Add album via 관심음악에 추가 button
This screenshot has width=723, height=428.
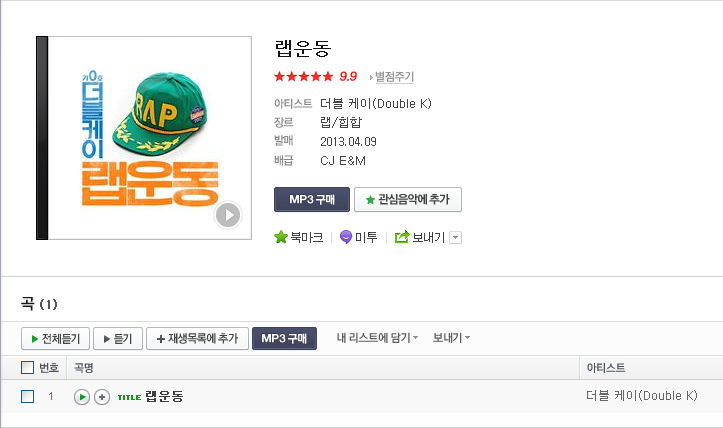coord(408,199)
